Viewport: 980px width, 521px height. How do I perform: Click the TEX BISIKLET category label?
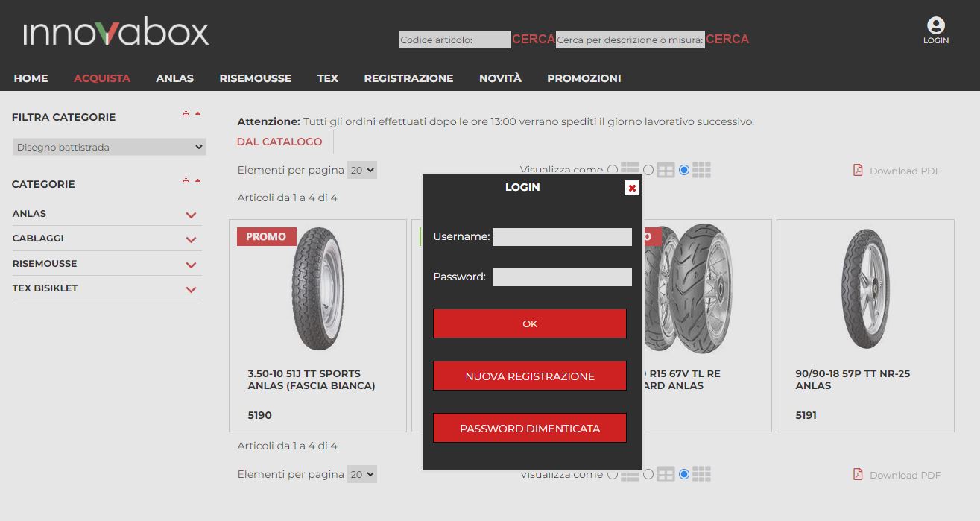click(45, 288)
